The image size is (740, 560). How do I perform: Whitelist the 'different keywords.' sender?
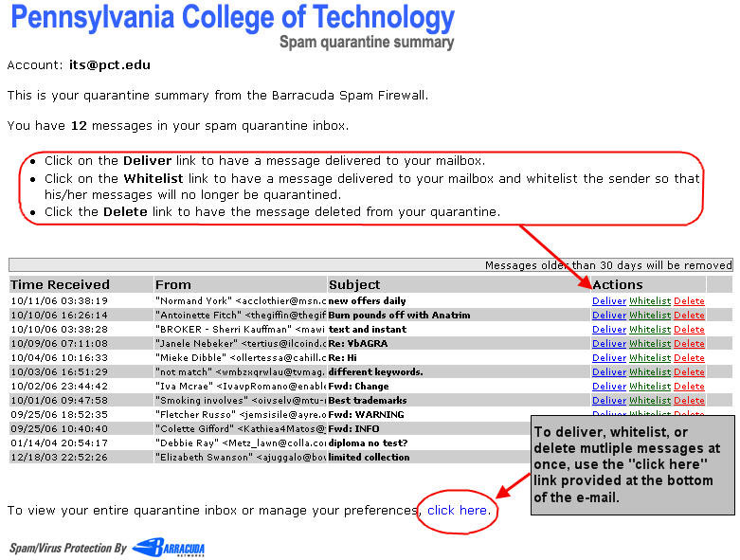[x=650, y=371]
